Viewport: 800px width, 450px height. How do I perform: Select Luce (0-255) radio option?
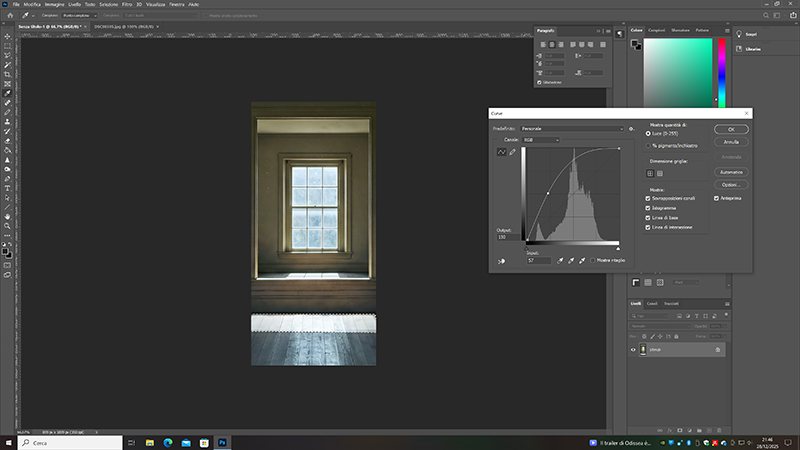tap(648, 134)
